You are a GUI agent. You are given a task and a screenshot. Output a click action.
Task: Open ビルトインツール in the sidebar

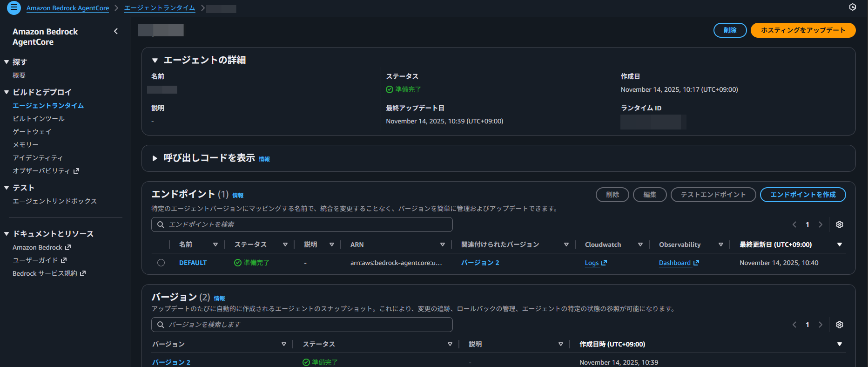click(39, 119)
